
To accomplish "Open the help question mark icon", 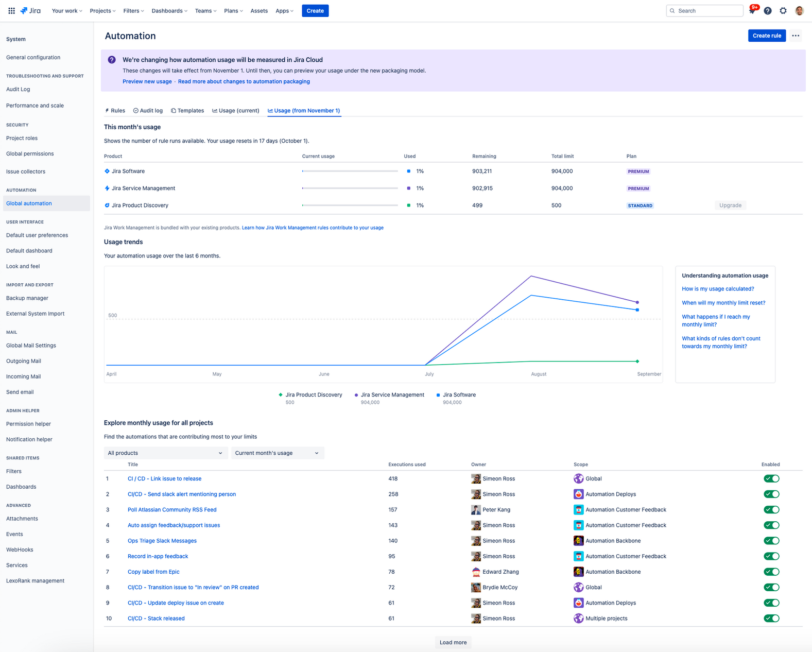I will (768, 11).
